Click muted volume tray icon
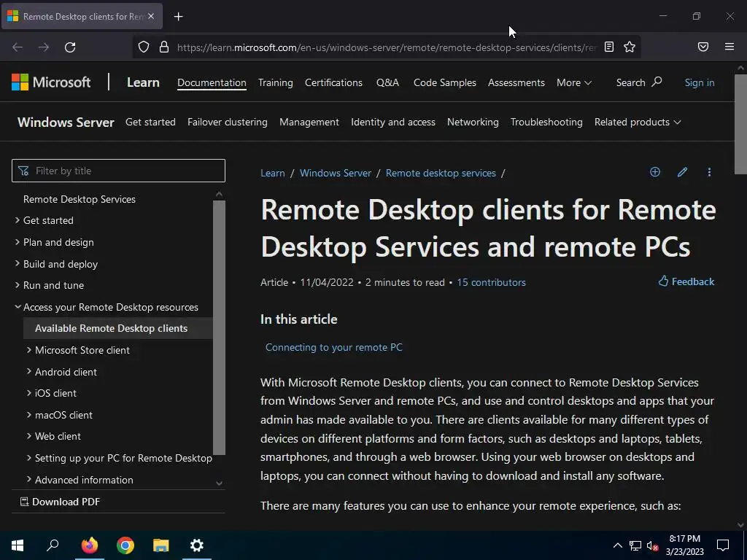Screen dimensions: 747x560 pos(653,545)
